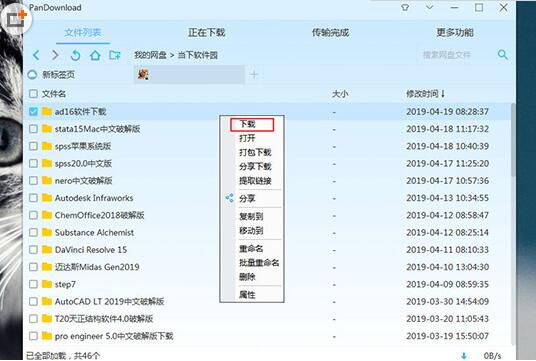The height and width of the screenshot is (361, 536).
Task: Choose 打包下载 from the context menu
Action: pos(255,152)
